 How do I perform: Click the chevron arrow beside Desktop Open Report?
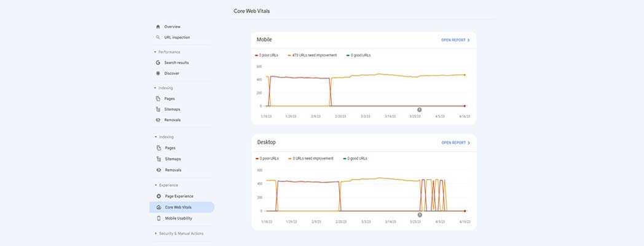(469, 143)
